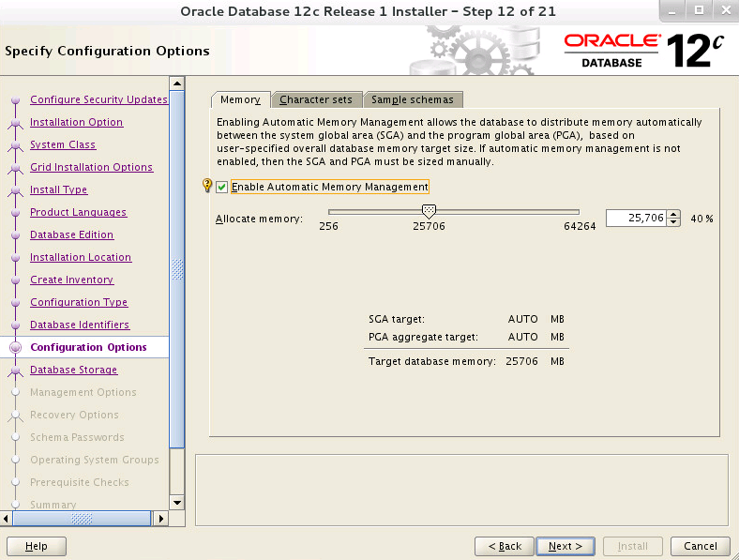This screenshot has height=560, width=739.
Task: Click the step list scroll up arrow
Action: 176,83
